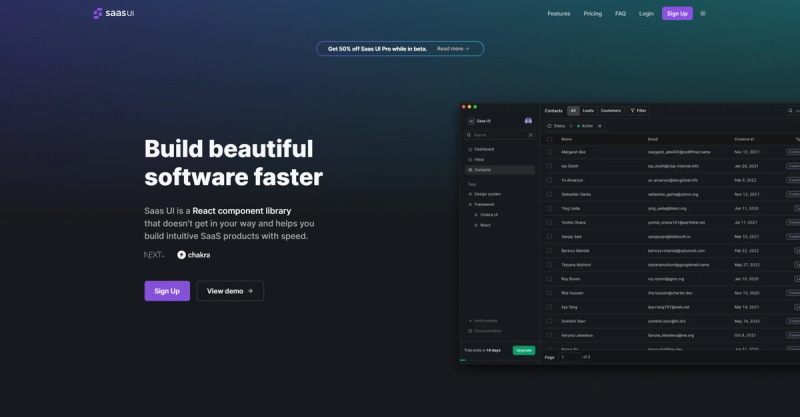
Task: Open Pricing in the top navigation
Action: click(592, 14)
